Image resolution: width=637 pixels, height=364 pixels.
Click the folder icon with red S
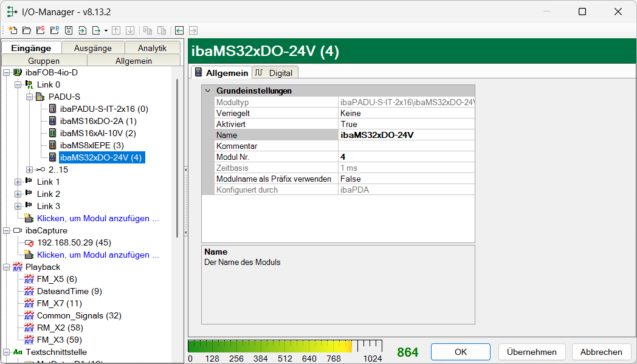click(40, 30)
